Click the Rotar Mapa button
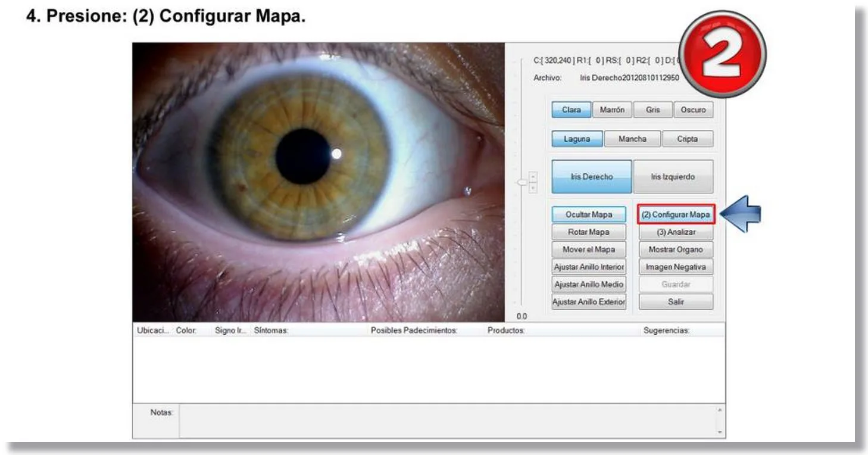The height and width of the screenshot is (455, 868). [589, 232]
